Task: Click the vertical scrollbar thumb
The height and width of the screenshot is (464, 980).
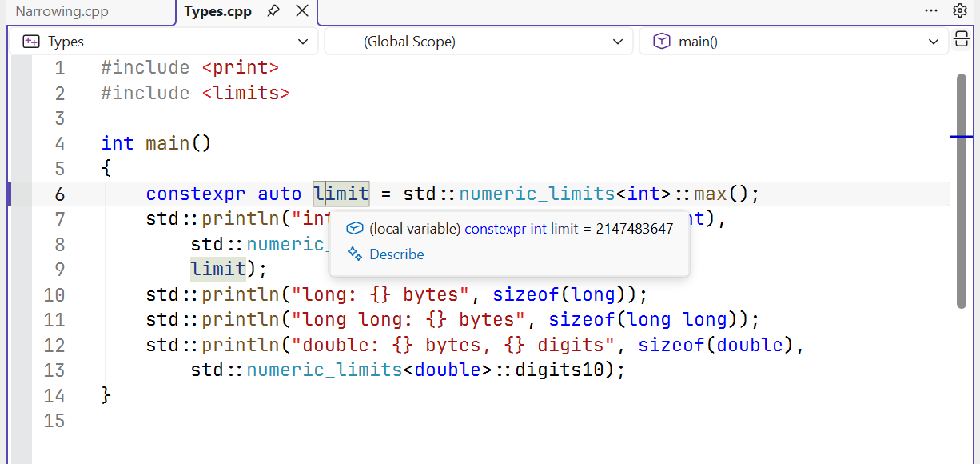Action: click(962, 190)
